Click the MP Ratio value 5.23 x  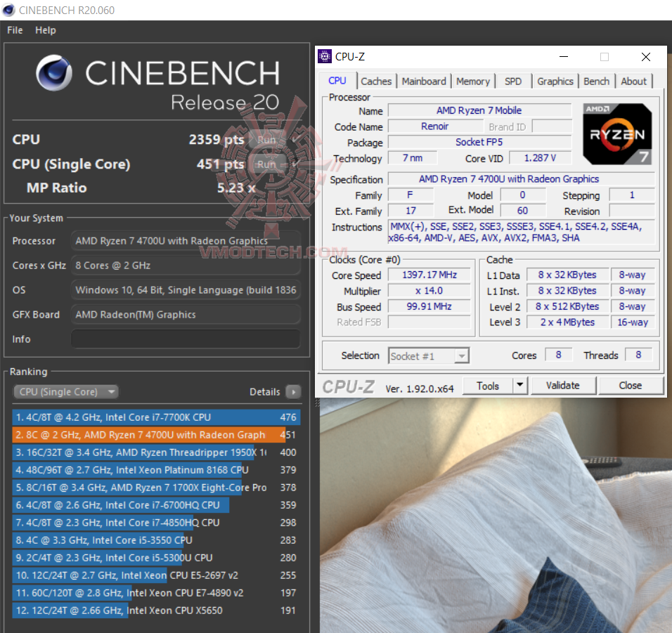[236, 188]
